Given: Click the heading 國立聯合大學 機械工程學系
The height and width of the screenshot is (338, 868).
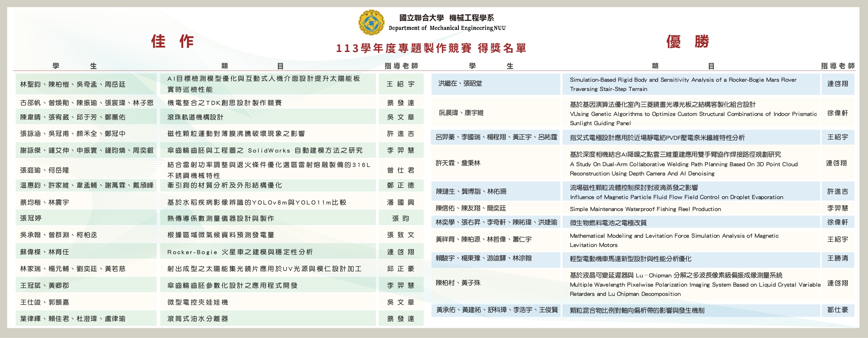Looking at the screenshot, I should point(447,18).
